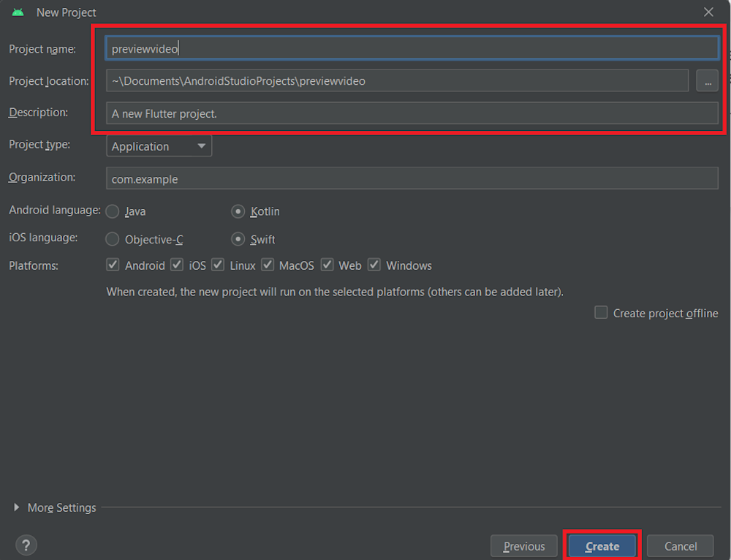Disable the Web platform checkbox
The width and height of the screenshot is (731, 560).
327,265
